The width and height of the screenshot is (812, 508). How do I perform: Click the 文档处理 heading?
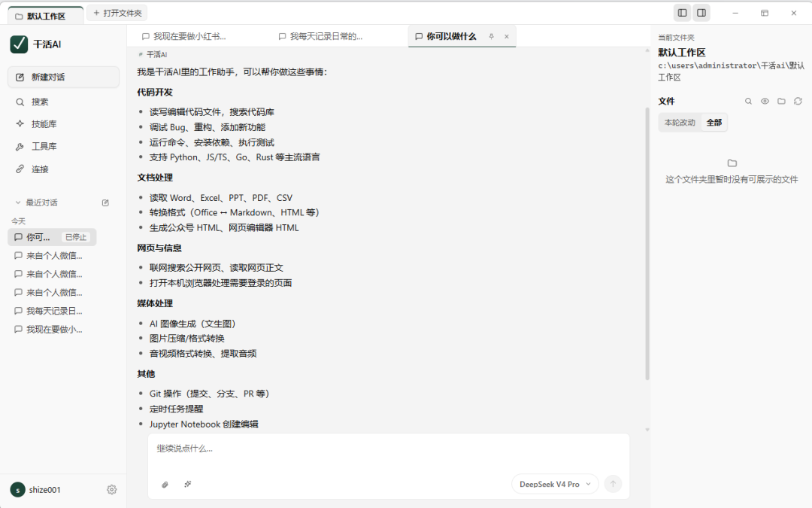[x=155, y=178]
